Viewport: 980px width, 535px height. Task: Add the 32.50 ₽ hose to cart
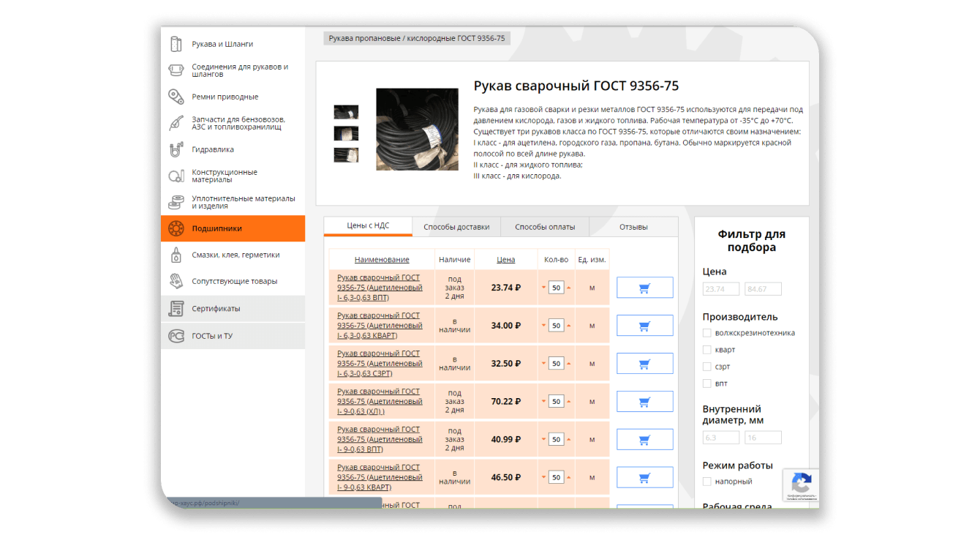[x=644, y=364]
